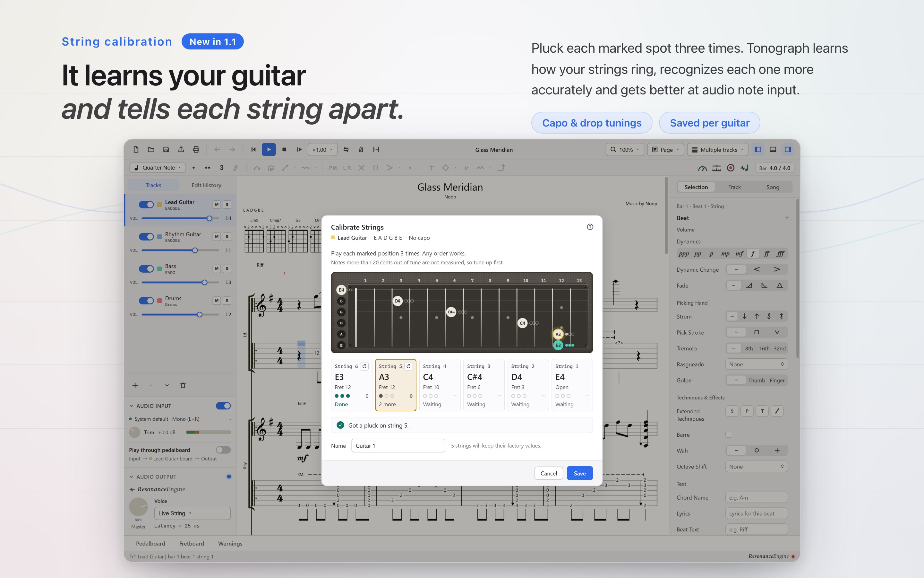The width and height of the screenshot is (924, 578).
Task: Save the score with the disk icon
Action: pyautogui.click(x=166, y=149)
